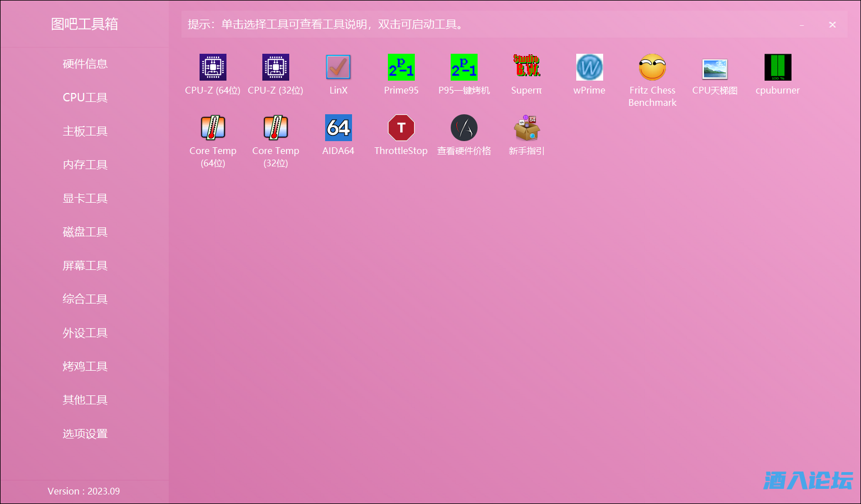Switch to 硬件信息 category
Viewport: 861px width, 504px height.
click(x=85, y=63)
